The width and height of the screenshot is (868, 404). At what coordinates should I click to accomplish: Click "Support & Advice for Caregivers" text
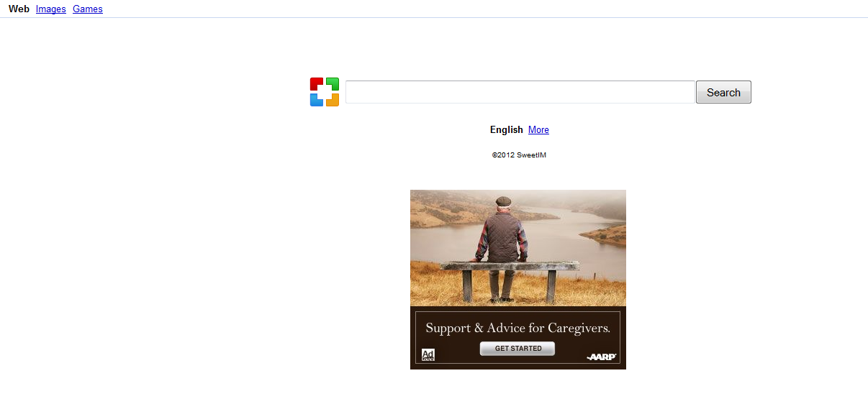pyautogui.click(x=518, y=329)
